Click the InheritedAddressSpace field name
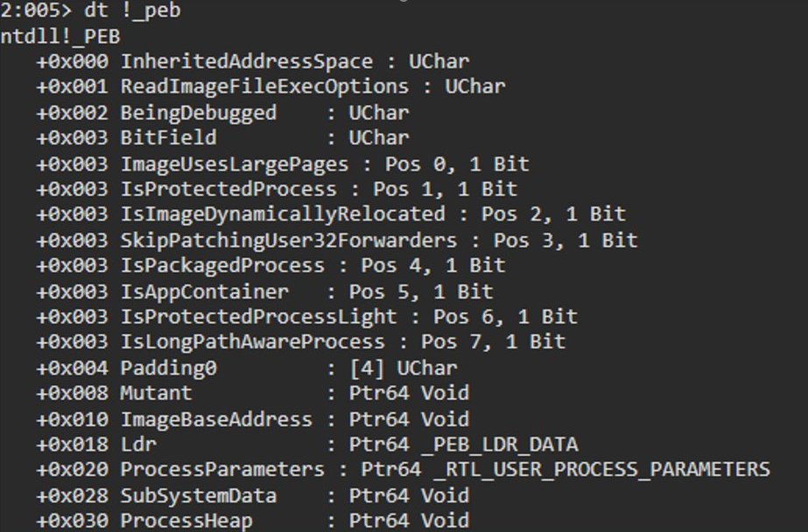This screenshot has width=808, height=532. point(246,62)
